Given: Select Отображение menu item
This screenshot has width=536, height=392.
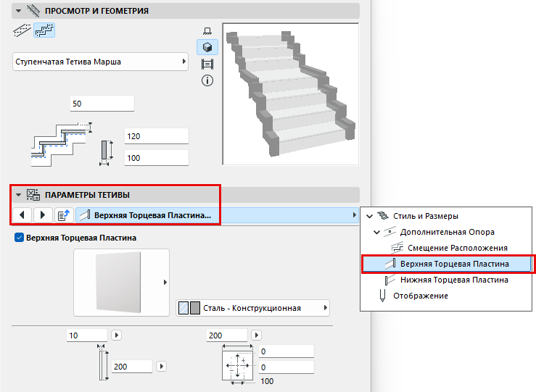Looking at the screenshot, I should pyautogui.click(x=421, y=296).
